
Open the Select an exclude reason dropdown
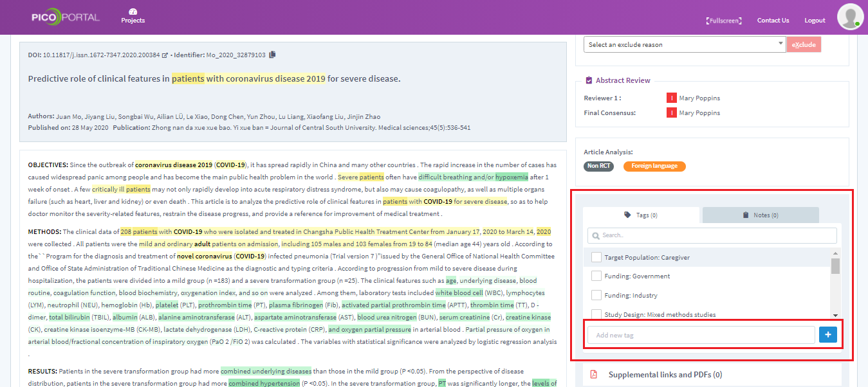684,44
